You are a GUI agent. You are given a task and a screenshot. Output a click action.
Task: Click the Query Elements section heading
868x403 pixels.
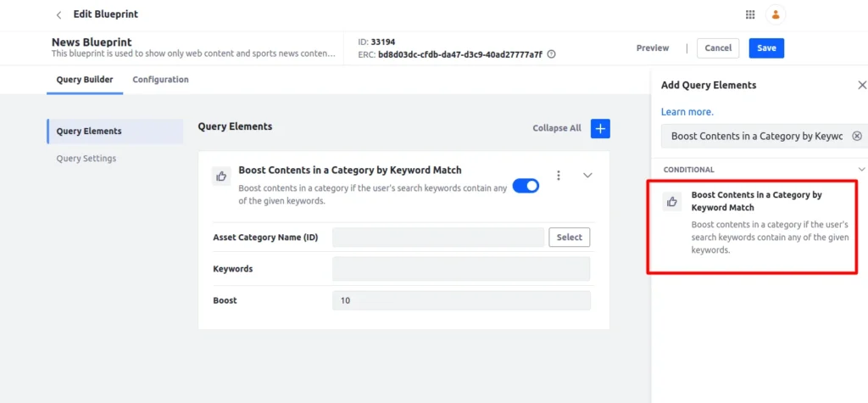235,126
